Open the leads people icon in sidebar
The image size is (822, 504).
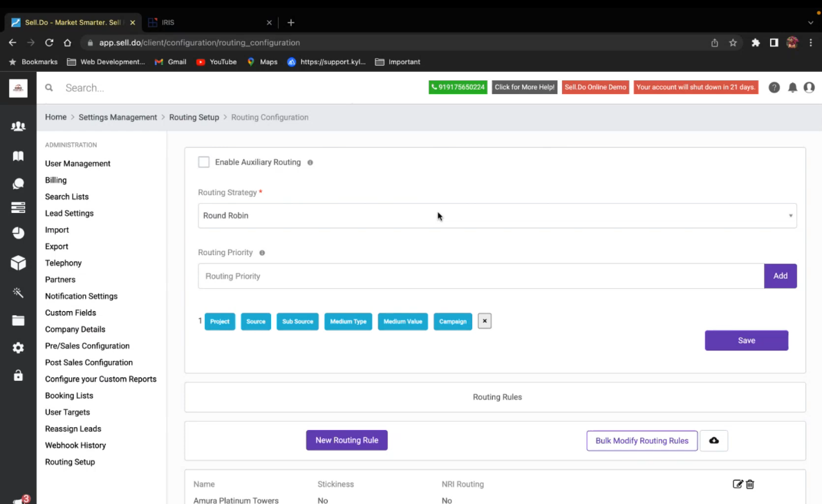(x=19, y=127)
